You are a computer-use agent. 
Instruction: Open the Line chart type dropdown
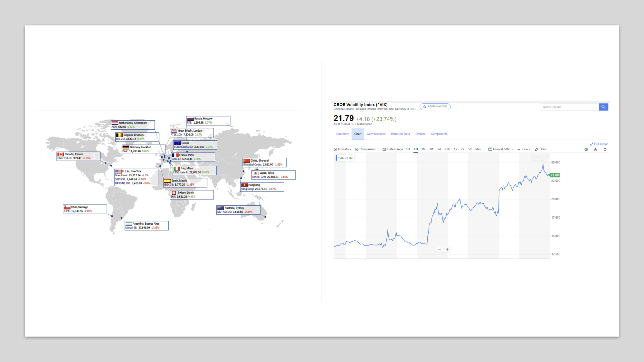tap(524, 149)
